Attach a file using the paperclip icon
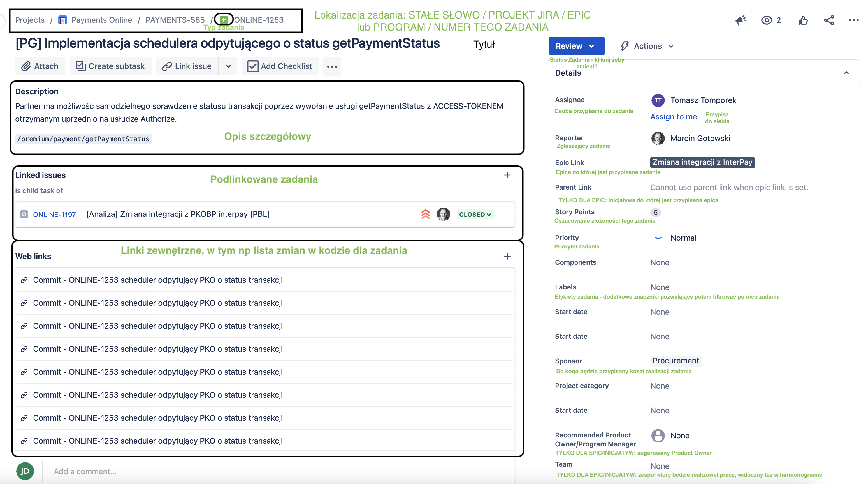The height and width of the screenshot is (484, 868). (26, 66)
